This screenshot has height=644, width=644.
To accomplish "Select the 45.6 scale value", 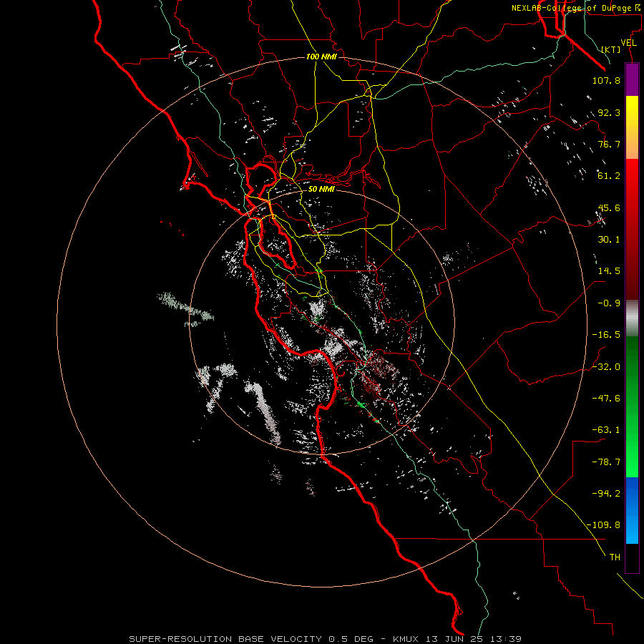I will 609,208.
